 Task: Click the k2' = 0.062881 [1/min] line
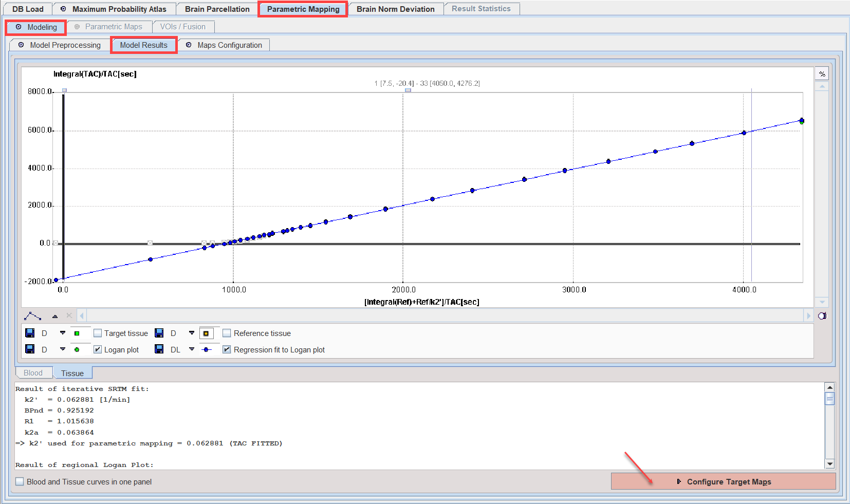pos(77,400)
